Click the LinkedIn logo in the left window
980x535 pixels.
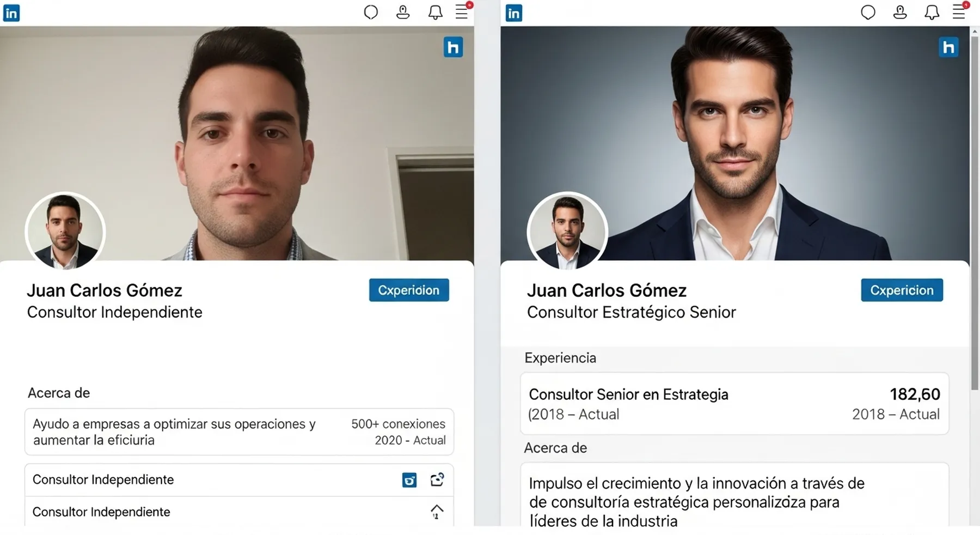(11, 13)
